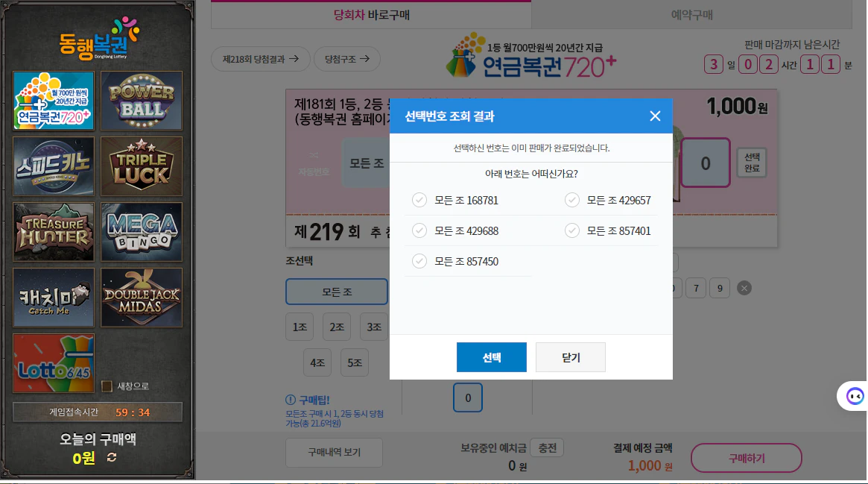868x484 pixels.
Task: Open the TREASURE HUNTER game icon
Action: click(53, 232)
